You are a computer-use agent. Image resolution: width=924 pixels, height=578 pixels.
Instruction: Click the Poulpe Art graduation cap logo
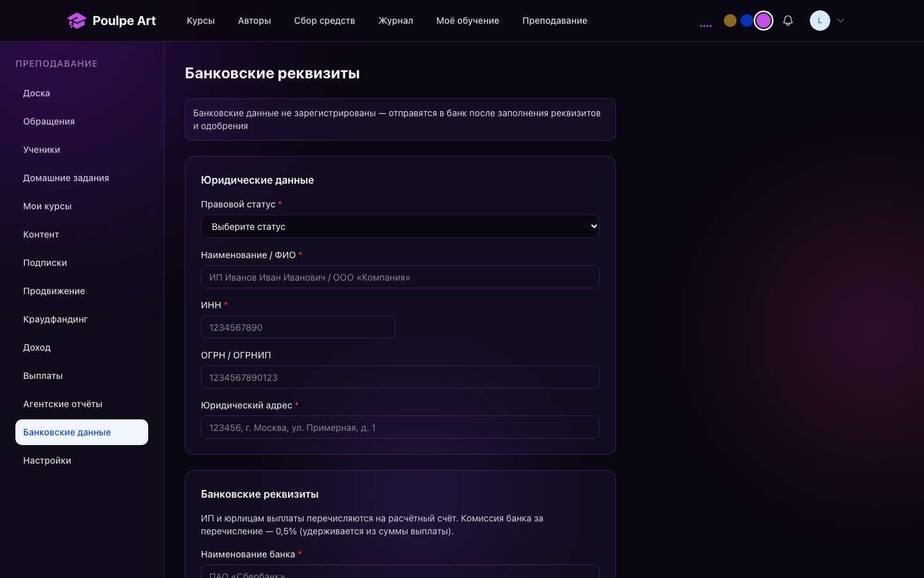coord(76,21)
